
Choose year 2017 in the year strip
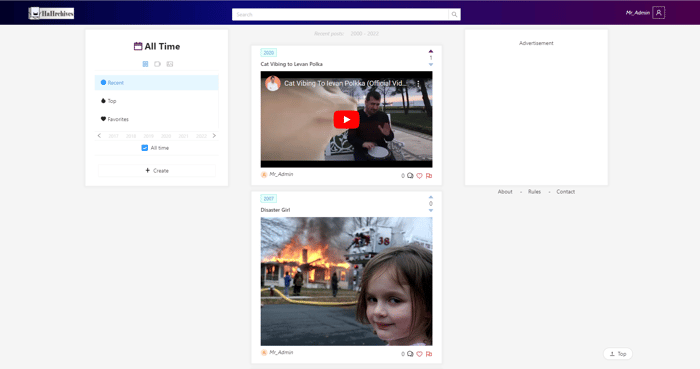click(113, 136)
